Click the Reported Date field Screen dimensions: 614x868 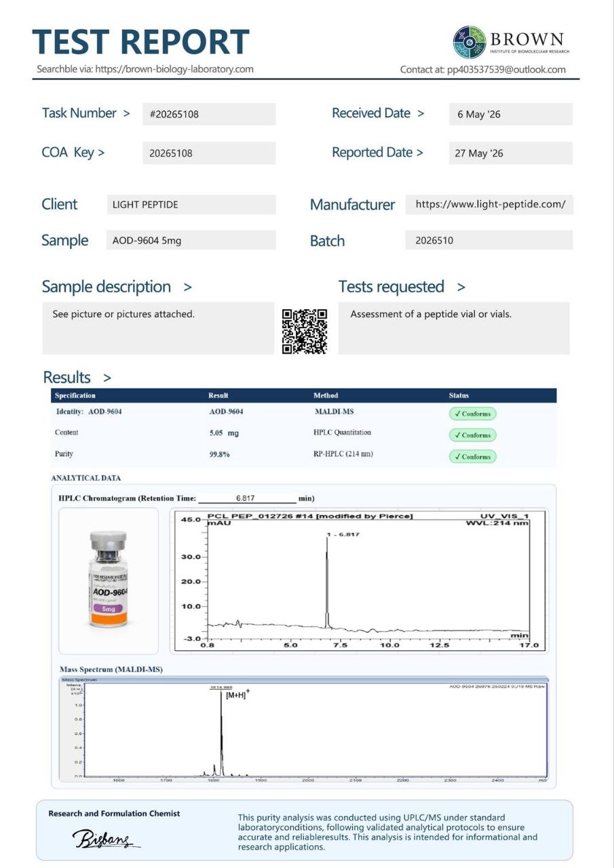[x=511, y=153]
